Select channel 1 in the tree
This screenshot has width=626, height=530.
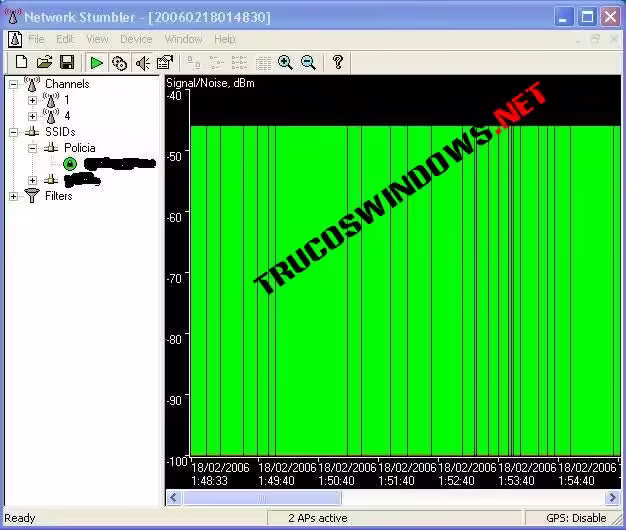click(x=67, y=100)
